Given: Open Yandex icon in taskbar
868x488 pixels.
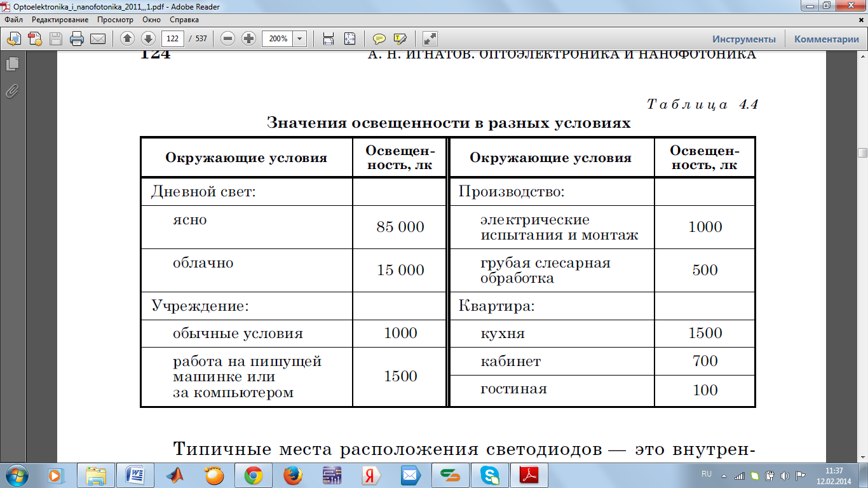Looking at the screenshot, I should (x=372, y=475).
